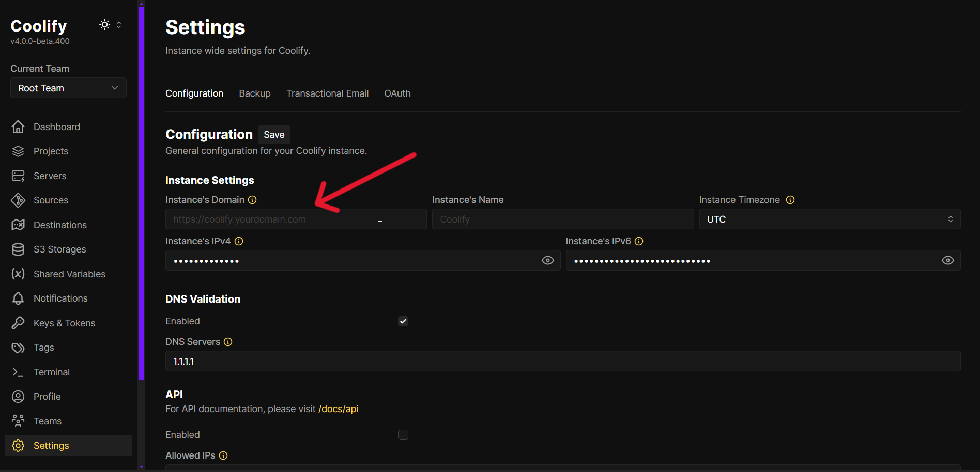Click the Sources git icon
The width and height of the screenshot is (980, 472).
point(18,200)
